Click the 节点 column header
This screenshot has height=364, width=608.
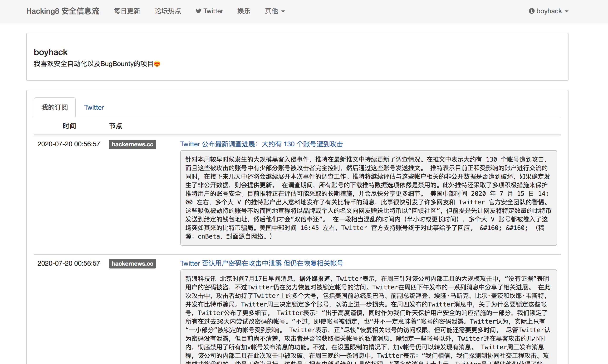[x=115, y=126]
